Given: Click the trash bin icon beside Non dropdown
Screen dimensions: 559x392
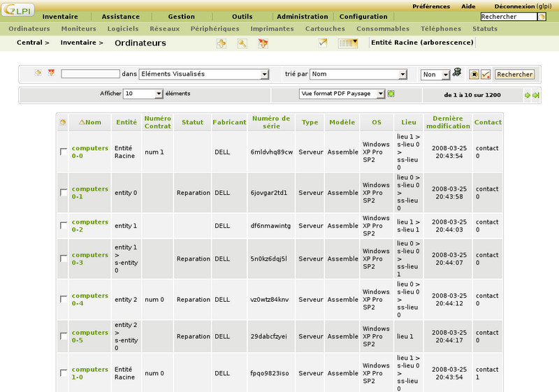Looking at the screenshot, I should coord(457,73).
